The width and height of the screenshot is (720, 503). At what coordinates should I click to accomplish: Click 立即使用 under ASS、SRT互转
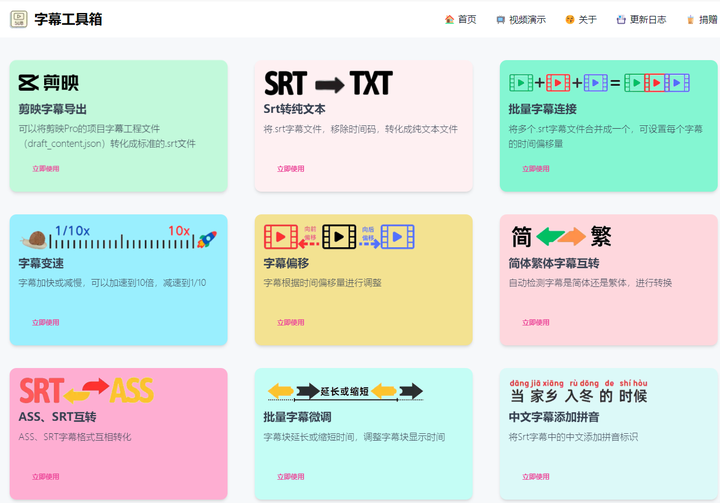click(45, 477)
